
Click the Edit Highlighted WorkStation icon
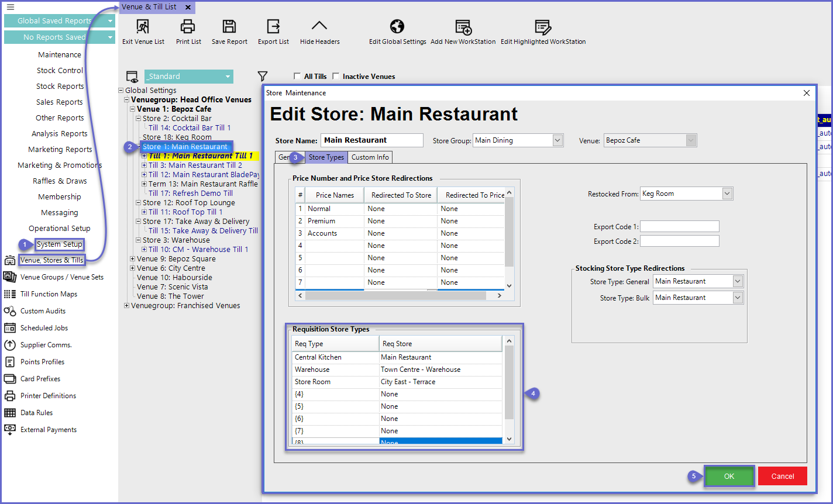[542, 27]
